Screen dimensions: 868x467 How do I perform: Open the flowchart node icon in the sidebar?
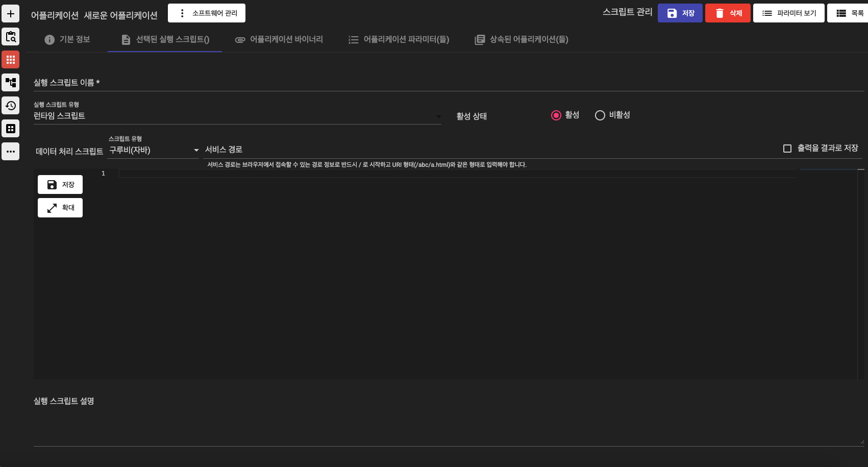(x=10, y=82)
